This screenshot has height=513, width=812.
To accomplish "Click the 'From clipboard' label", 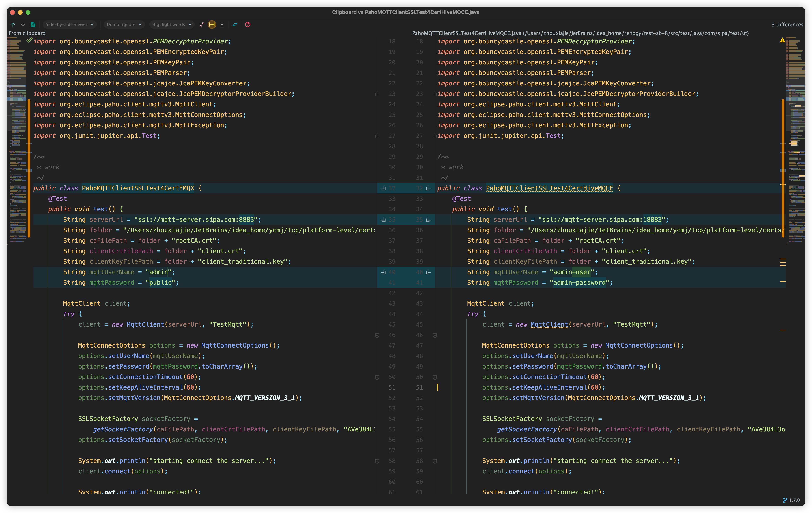I will click(27, 33).
